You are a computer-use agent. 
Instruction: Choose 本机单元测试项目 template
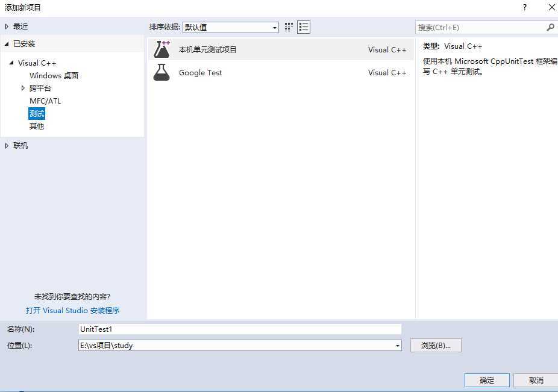(x=280, y=49)
